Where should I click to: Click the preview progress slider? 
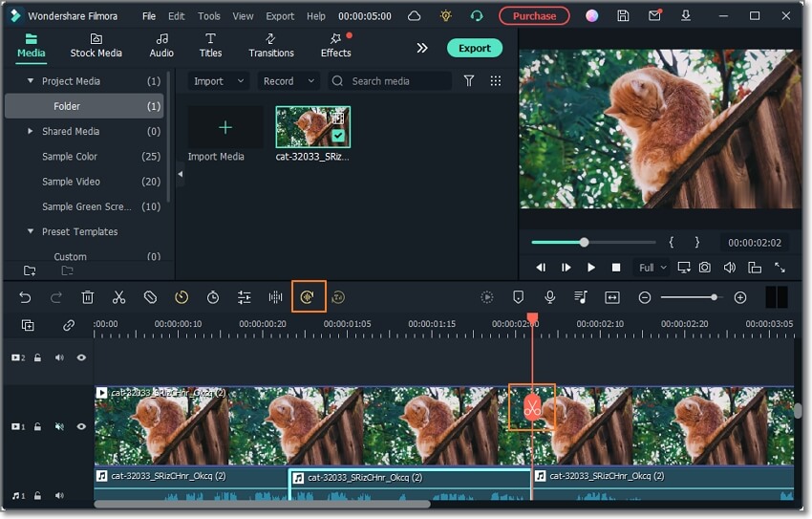pos(593,243)
